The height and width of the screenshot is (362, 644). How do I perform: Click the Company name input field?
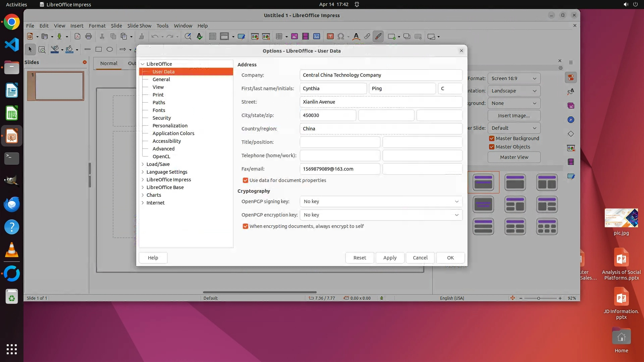click(x=381, y=75)
